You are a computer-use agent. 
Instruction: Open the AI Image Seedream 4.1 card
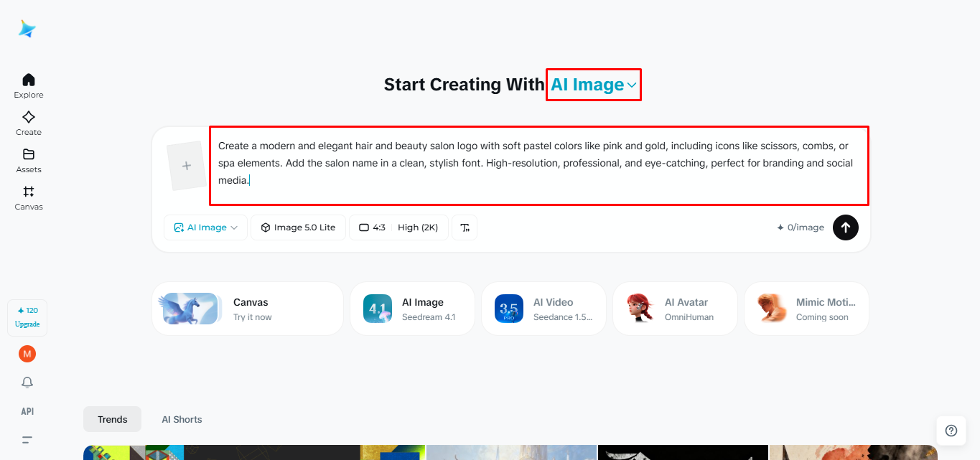(412, 309)
